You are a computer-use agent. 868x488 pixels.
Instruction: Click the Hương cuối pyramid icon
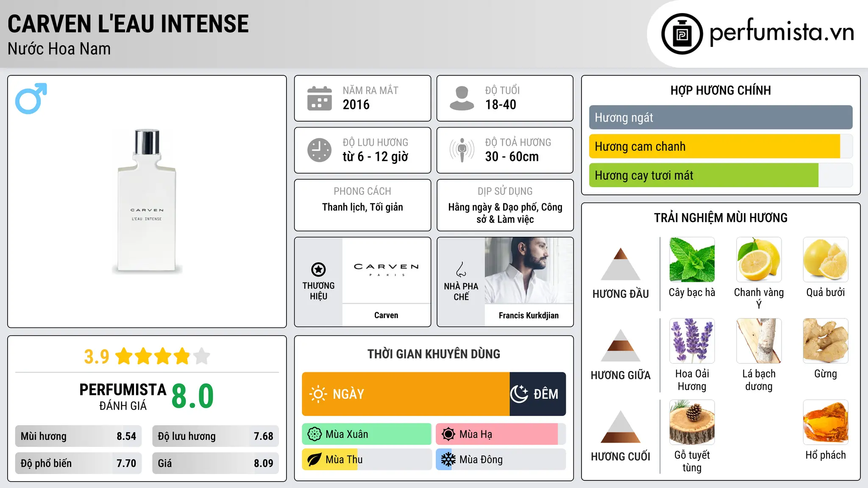pyautogui.click(x=621, y=427)
